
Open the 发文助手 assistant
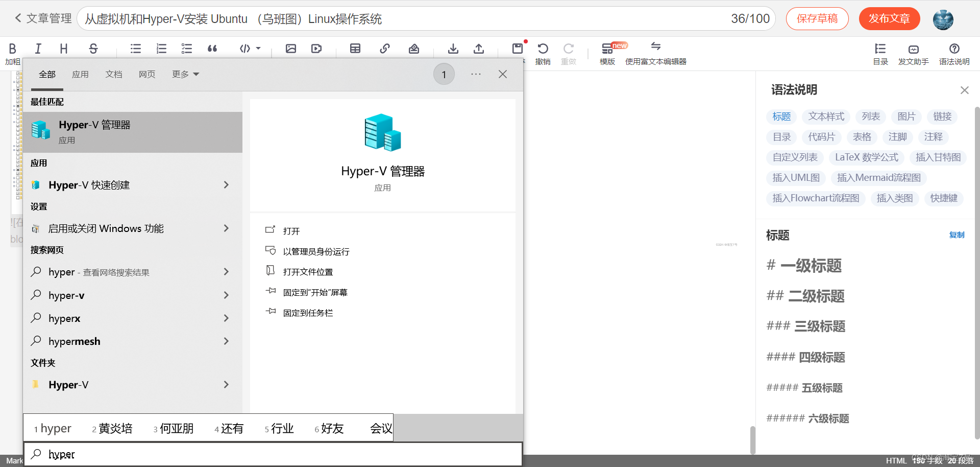[x=914, y=54]
